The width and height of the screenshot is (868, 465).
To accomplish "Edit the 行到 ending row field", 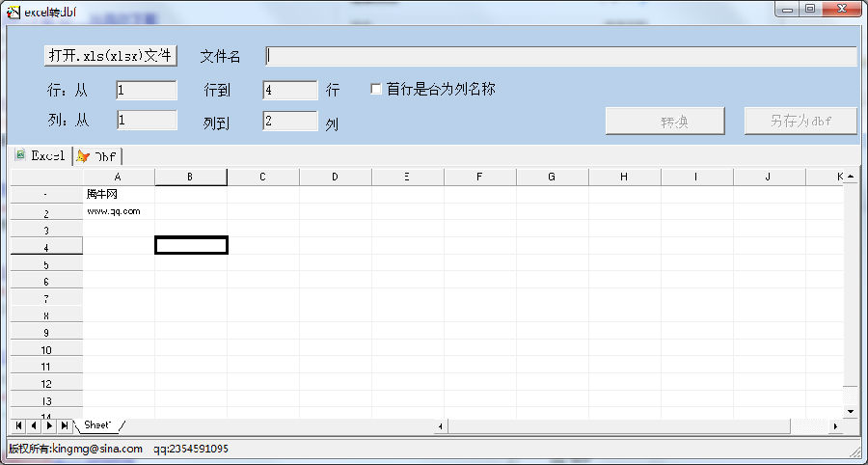I will pos(290,91).
